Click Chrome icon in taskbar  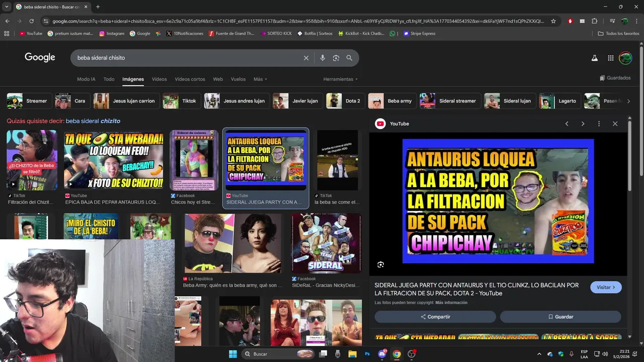tap(396, 354)
